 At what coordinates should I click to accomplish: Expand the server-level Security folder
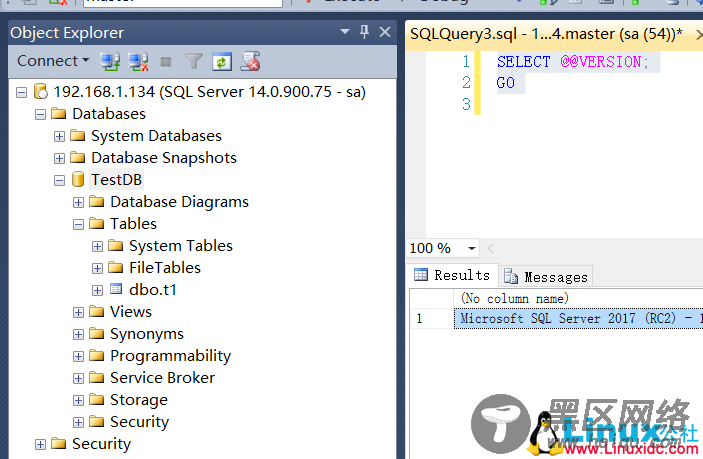click(x=40, y=444)
